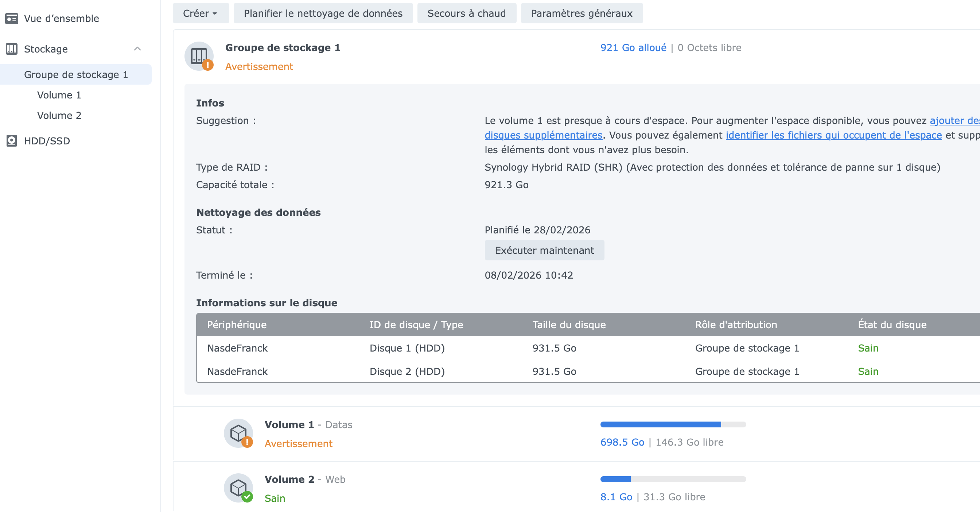The image size is (980, 512).
Task: Select Groupe de stockage 1 sidebar item
Action: tap(76, 74)
